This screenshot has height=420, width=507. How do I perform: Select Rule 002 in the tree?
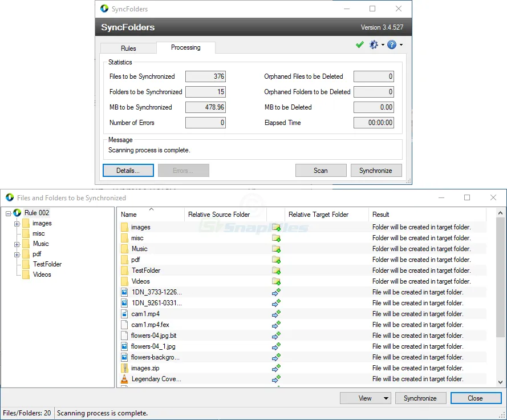[37, 213]
